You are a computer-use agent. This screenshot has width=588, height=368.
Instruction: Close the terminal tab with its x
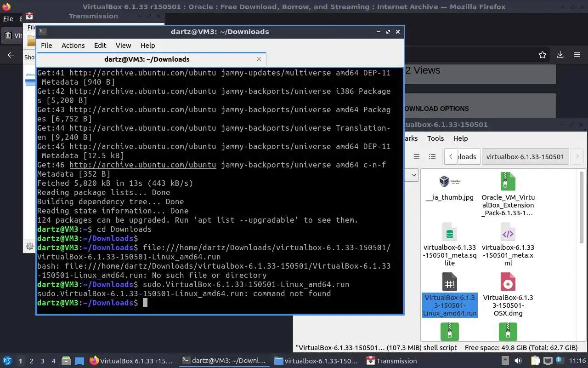pos(259,59)
